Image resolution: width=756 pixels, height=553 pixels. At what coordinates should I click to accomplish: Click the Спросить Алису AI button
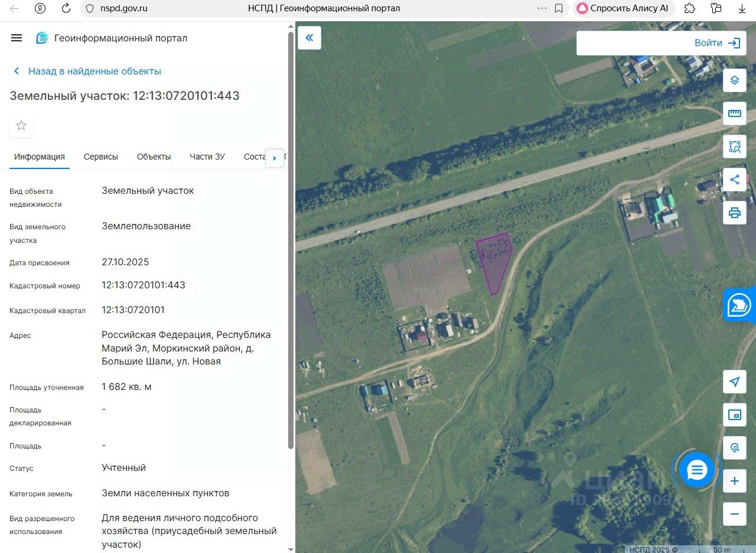[623, 8]
